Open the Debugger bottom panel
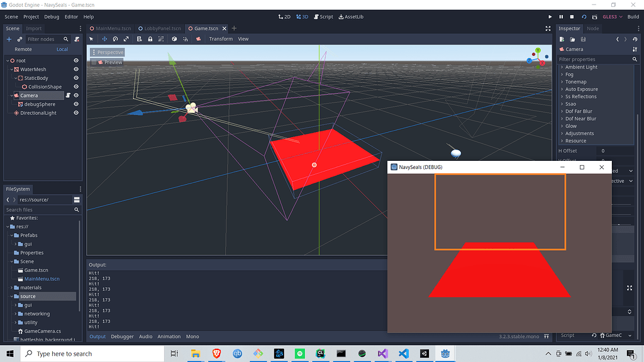This screenshot has width=644, height=362. coord(122,337)
